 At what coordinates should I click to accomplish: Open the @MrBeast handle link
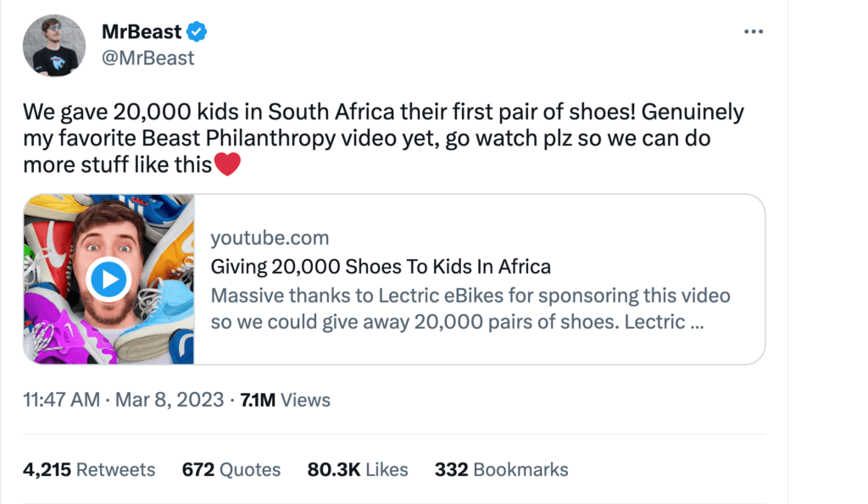147,58
